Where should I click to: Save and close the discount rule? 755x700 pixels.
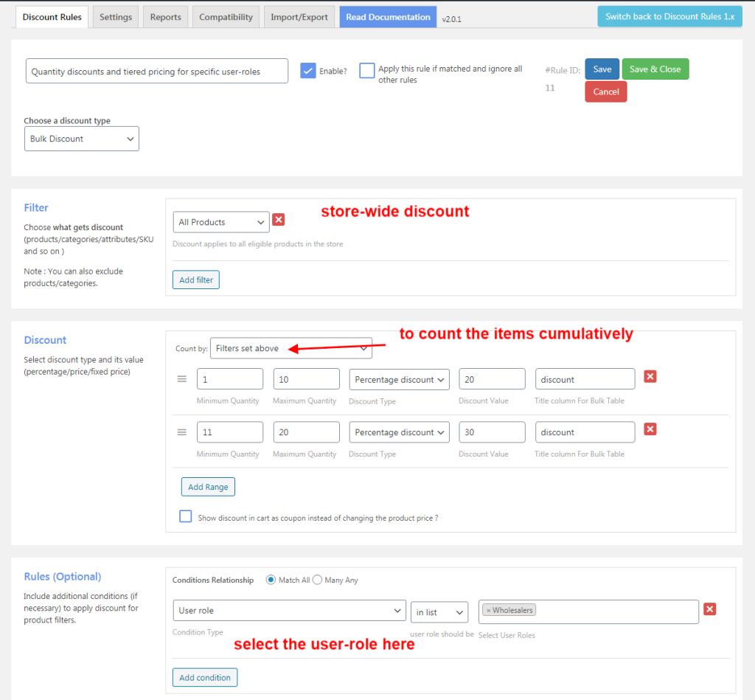pos(655,69)
